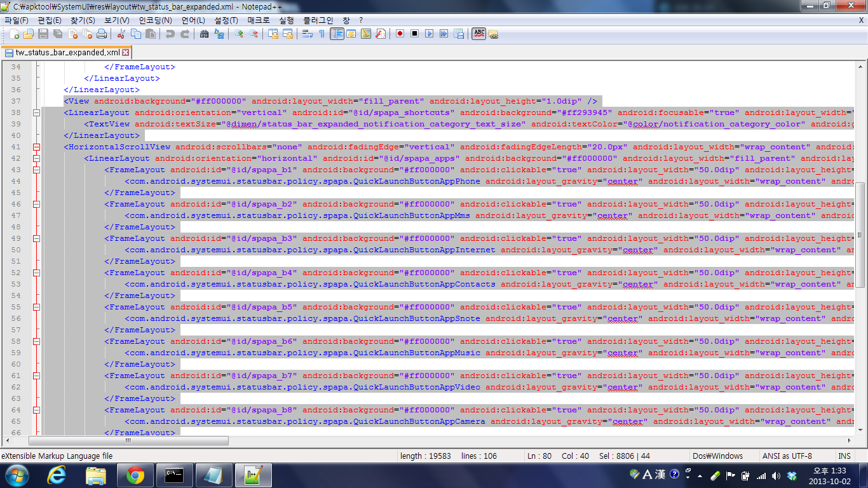Collapse the HorizontalScrollView fold on line 41
Image resolution: width=868 pixels, height=488 pixels.
pyautogui.click(x=36, y=147)
